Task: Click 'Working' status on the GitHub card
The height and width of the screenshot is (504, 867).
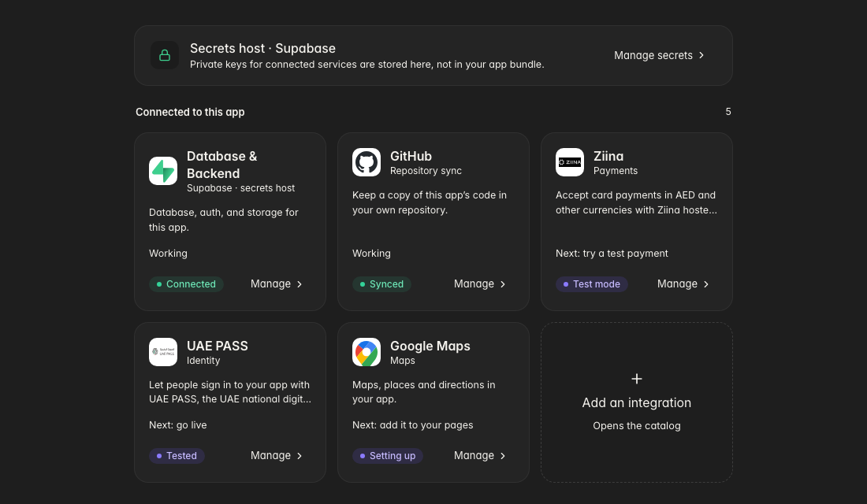Action: point(371,254)
